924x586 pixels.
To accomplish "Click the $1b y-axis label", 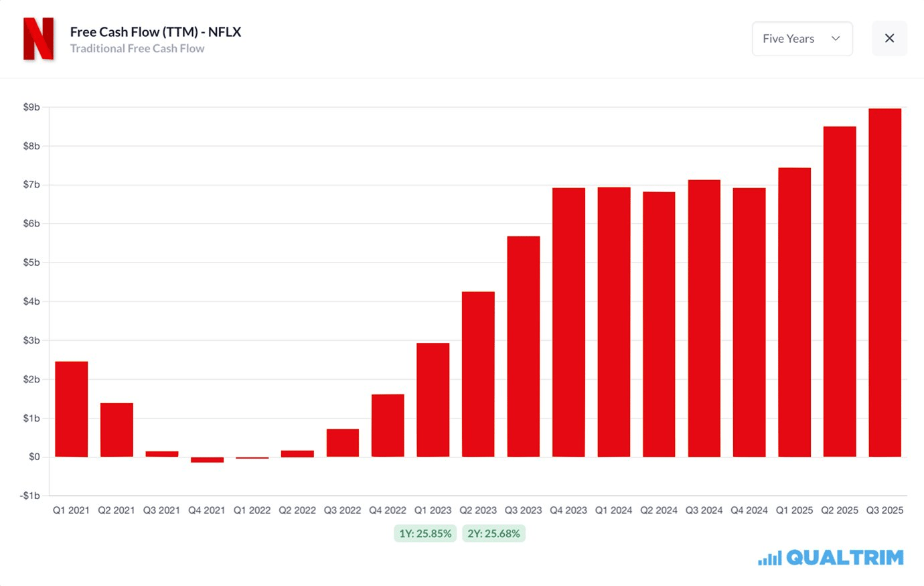I will point(31,418).
